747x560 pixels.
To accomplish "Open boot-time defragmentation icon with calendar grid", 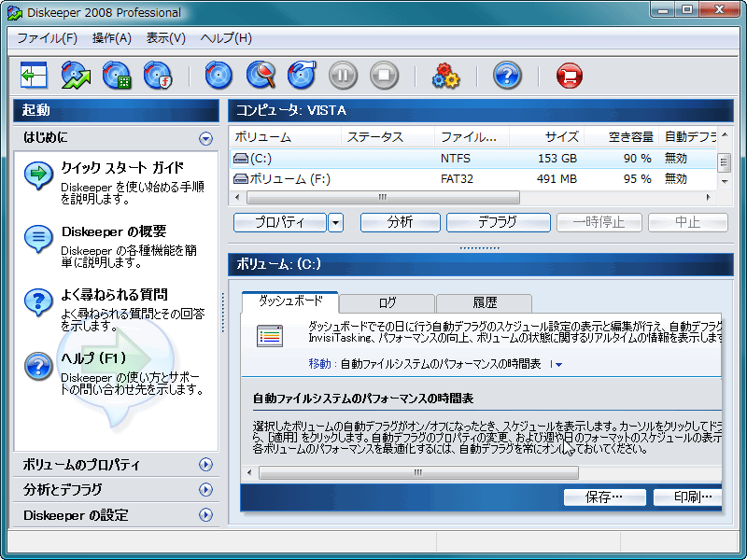I will point(117,76).
